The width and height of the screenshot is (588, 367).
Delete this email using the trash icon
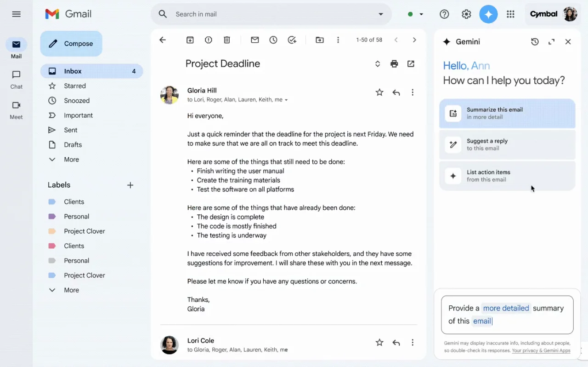click(x=226, y=40)
